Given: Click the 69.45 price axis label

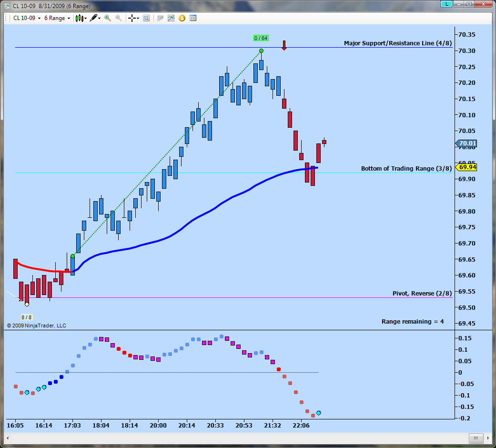Looking at the screenshot, I should (466, 324).
